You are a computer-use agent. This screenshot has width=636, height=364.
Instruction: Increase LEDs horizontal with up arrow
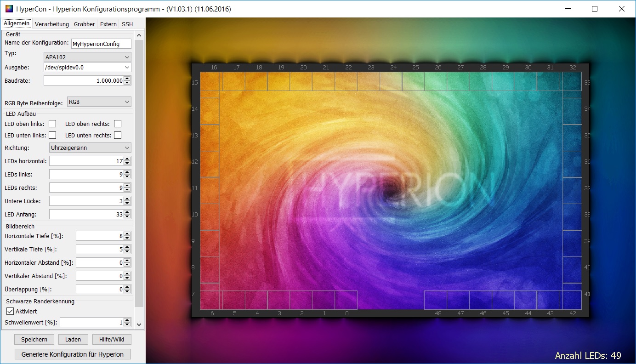(x=127, y=159)
